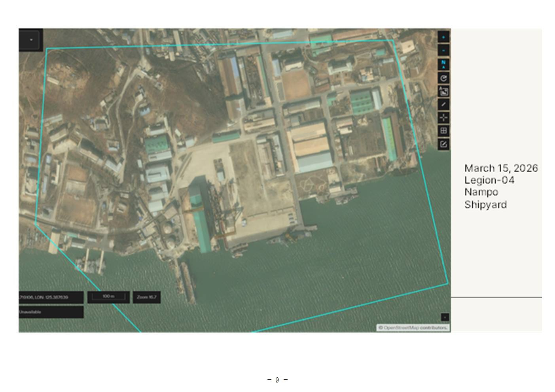Open the grid layout tool
The width and height of the screenshot is (555, 392).
(x=443, y=130)
